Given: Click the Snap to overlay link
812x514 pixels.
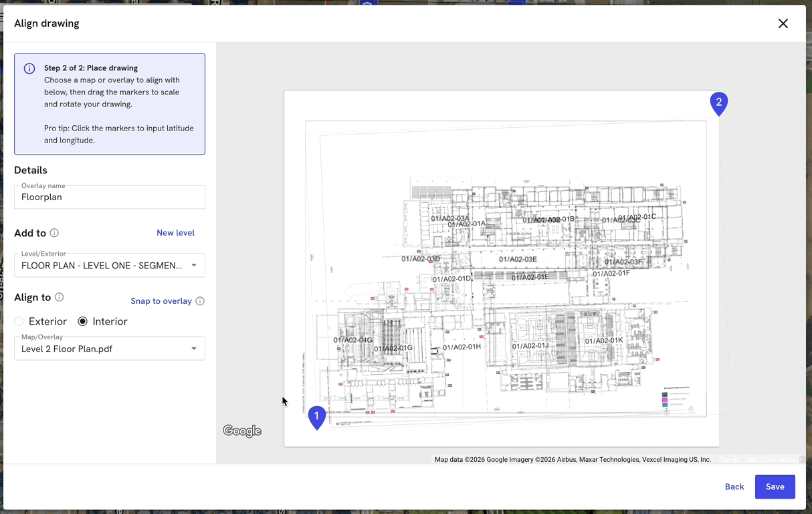Looking at the screenshot, I should click(161, 301).
